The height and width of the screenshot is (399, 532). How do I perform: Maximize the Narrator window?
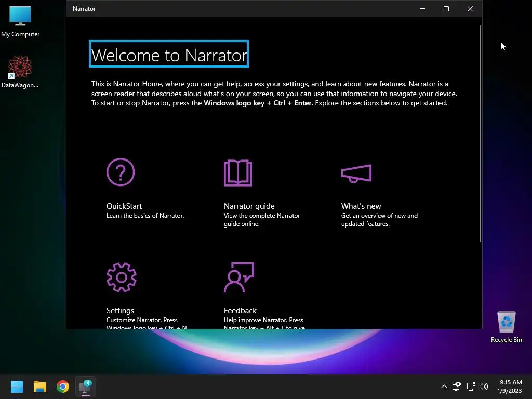[x=446, y=9]
